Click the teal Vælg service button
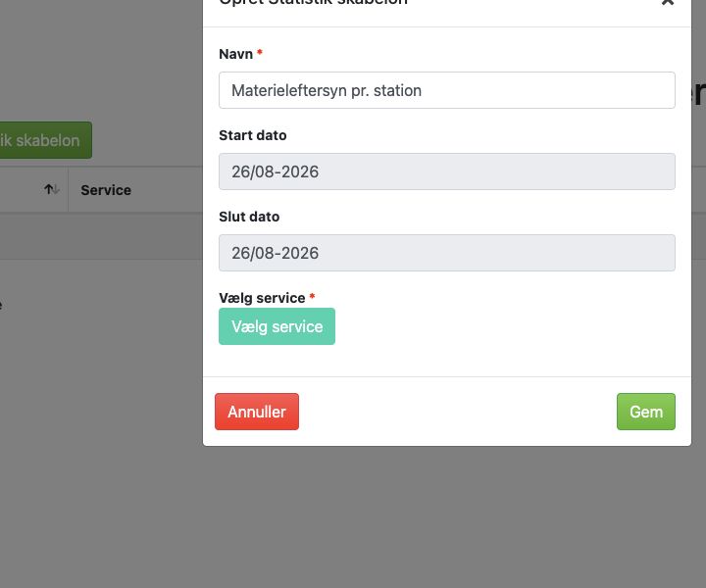The image size is (706, 588). (277, 326)
